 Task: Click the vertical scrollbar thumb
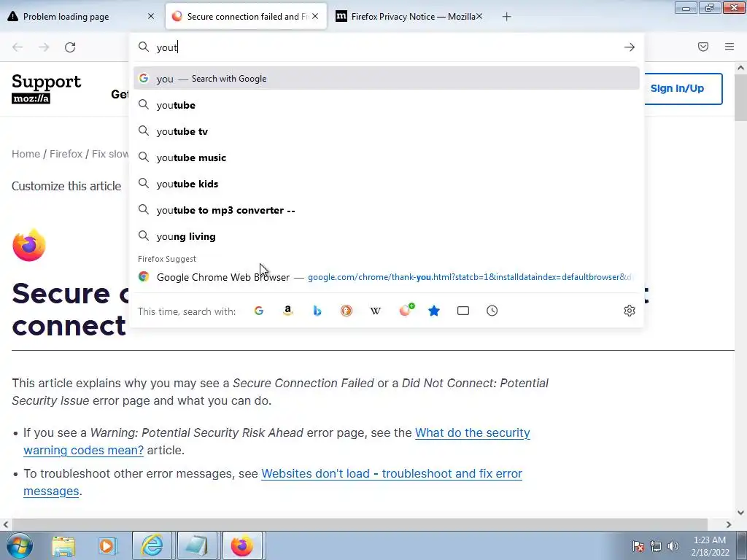(x=740, y=98)
